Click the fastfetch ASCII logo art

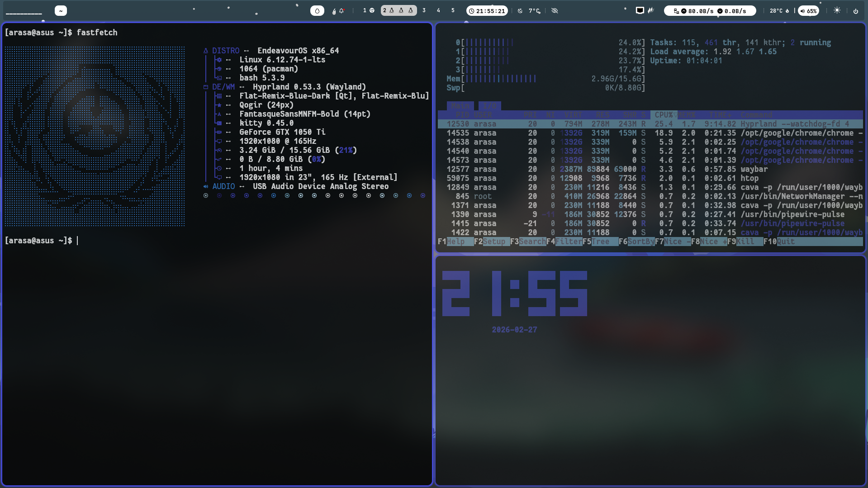[x=95, y=136]
